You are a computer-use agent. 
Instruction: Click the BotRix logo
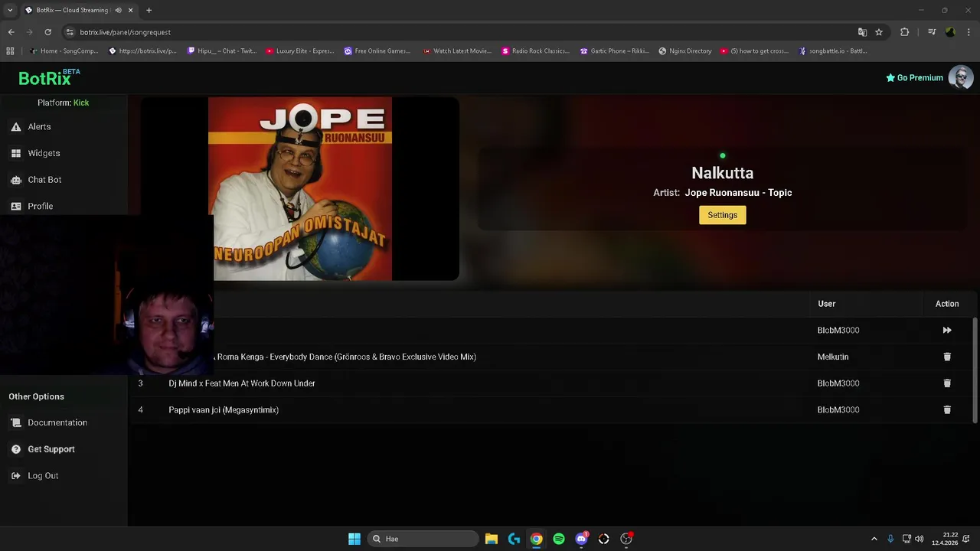coord(48,77)
